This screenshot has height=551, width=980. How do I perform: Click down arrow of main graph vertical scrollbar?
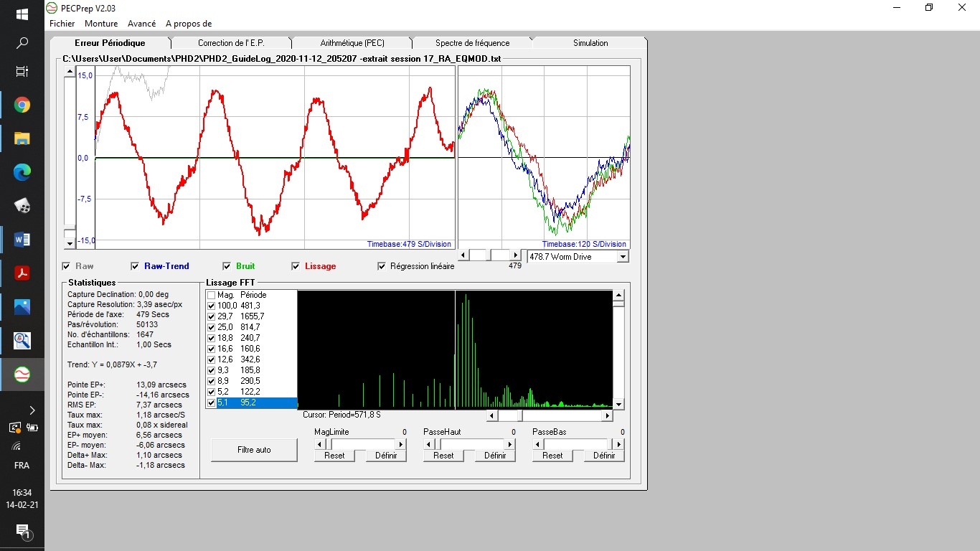pyautogui.click(x=70, y=243)
